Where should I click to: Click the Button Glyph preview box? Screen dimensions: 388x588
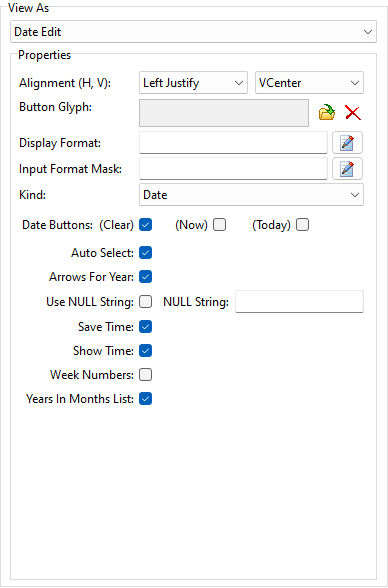(224, 113)
